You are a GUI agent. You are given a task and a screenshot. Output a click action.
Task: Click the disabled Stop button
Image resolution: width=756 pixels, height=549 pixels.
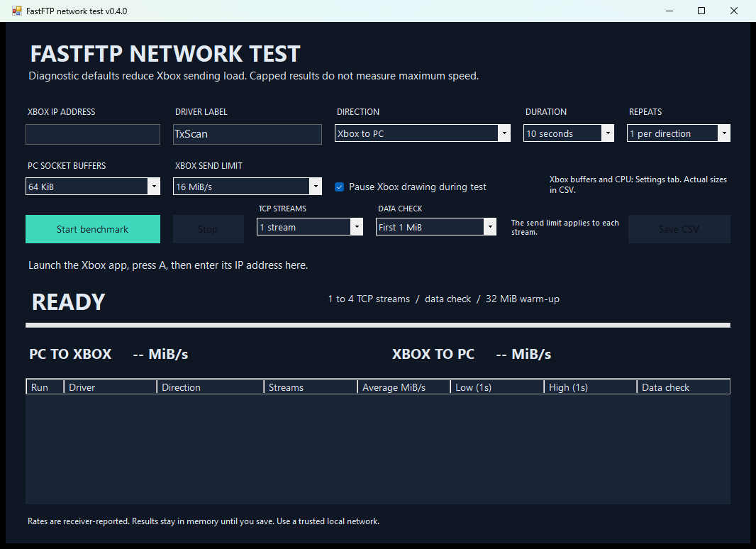coord(209,229)
